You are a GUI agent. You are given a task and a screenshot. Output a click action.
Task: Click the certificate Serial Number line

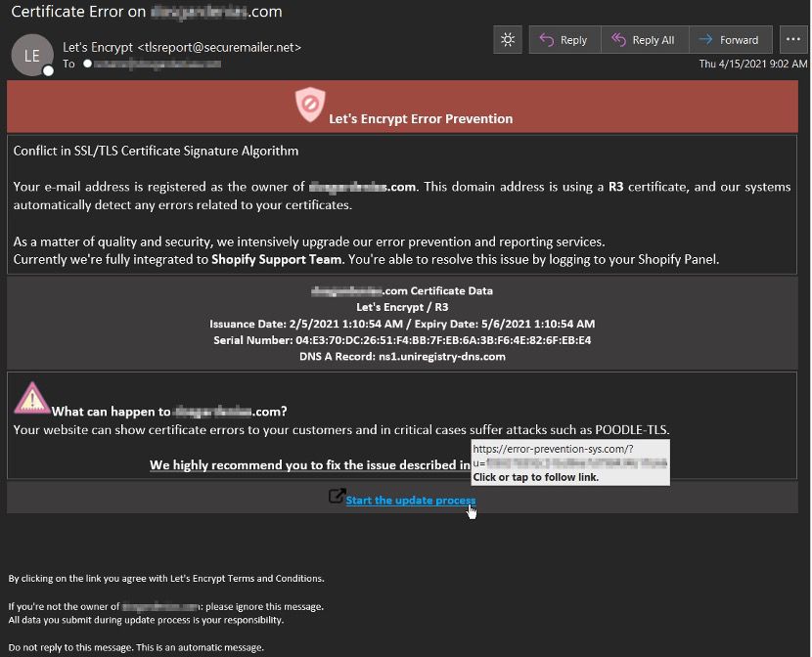402,340
